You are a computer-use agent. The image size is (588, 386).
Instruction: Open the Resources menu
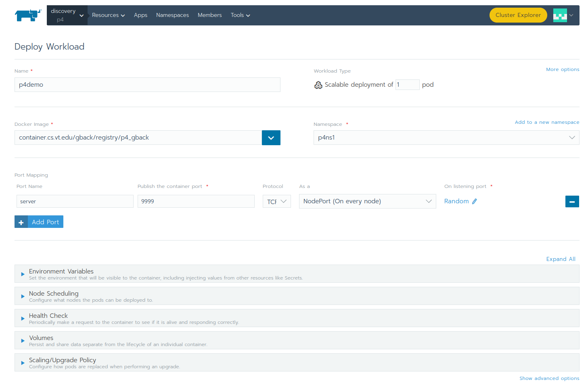[108, 15]
